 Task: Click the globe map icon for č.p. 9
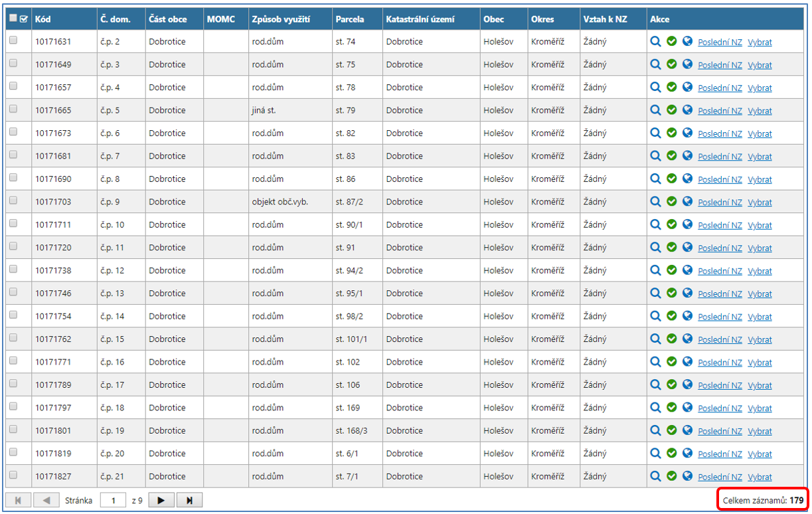tap(687, 201)
